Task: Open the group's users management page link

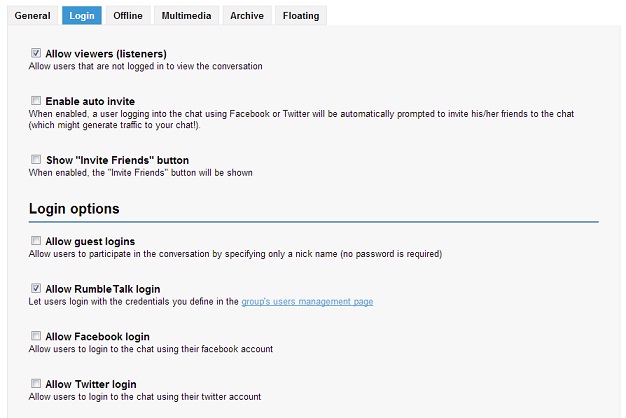Action: point(307,301)
